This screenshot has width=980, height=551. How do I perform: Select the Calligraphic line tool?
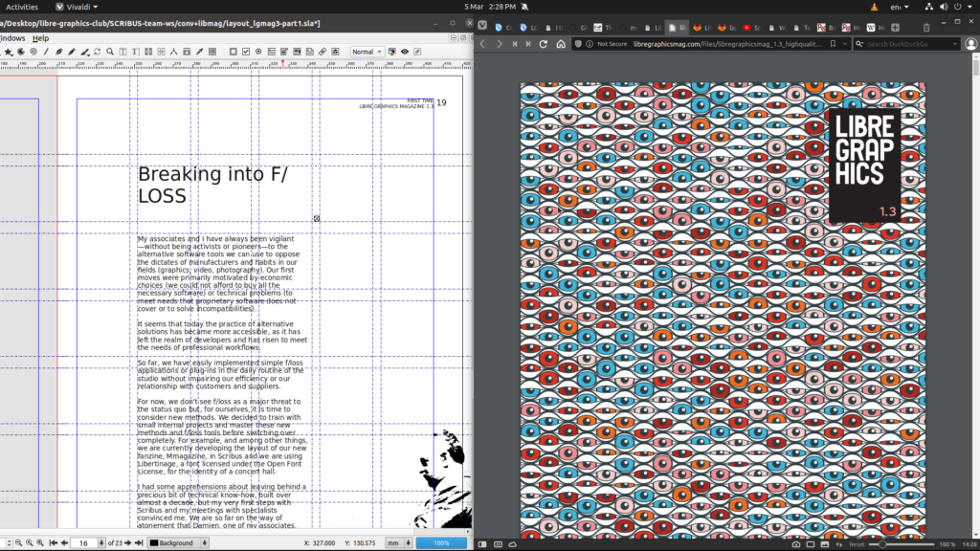point(85,52)
